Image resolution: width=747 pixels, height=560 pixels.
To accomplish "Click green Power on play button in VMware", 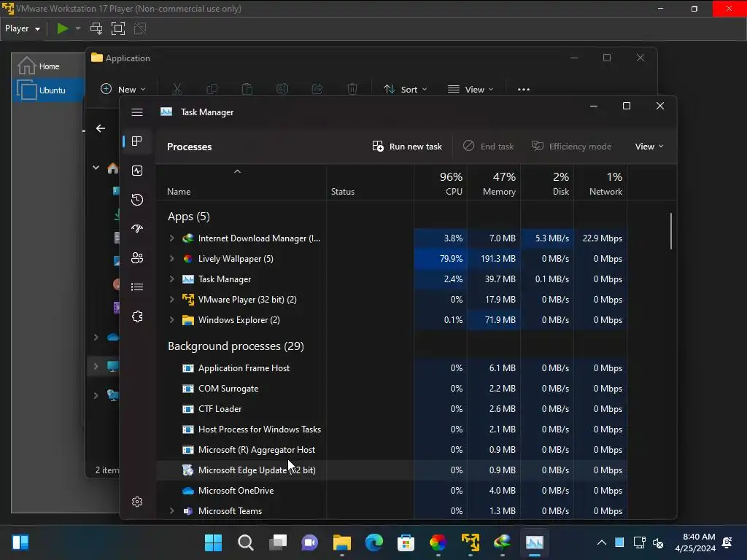I will point(63,28).
